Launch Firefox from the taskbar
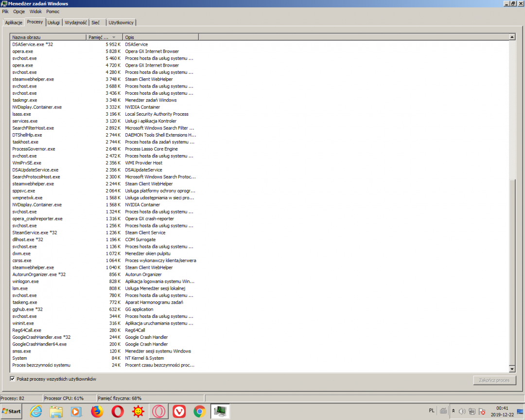Screen dimensions: 525x420 pyautogui.click(x=97, y=411)
